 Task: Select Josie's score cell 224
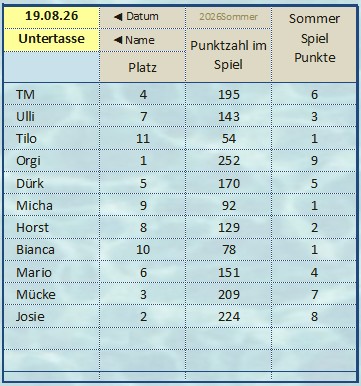click(229, 316)
